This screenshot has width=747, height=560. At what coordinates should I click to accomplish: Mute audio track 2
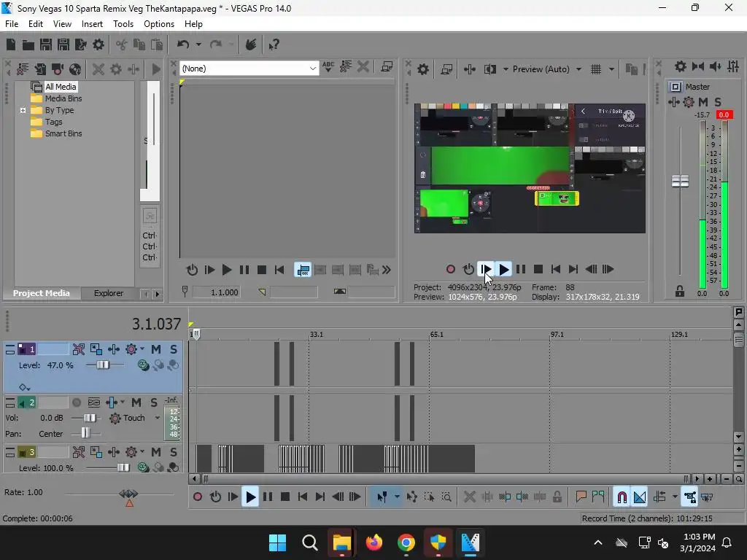(136, 402)
